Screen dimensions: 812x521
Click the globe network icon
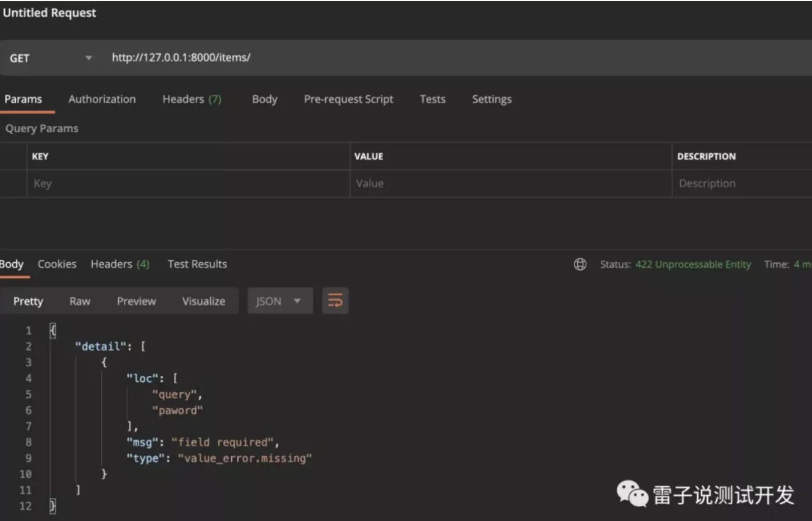pos(580,264)
